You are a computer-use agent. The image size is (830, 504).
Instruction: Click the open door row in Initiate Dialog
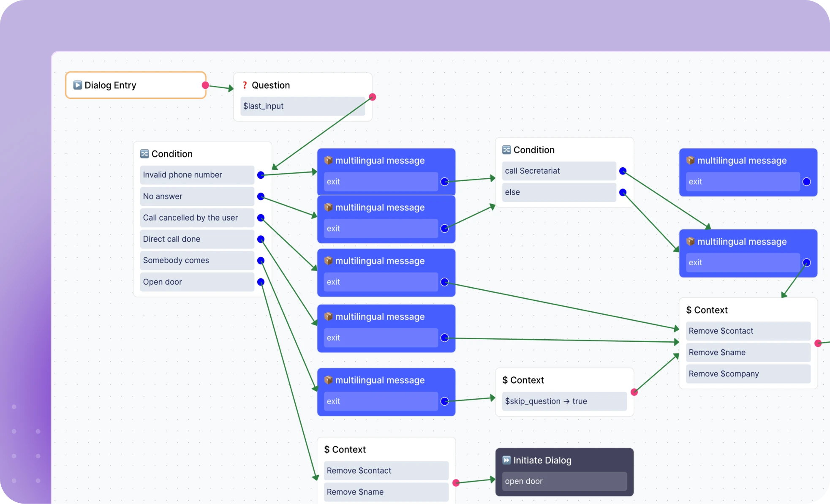(x=564, y=481)
